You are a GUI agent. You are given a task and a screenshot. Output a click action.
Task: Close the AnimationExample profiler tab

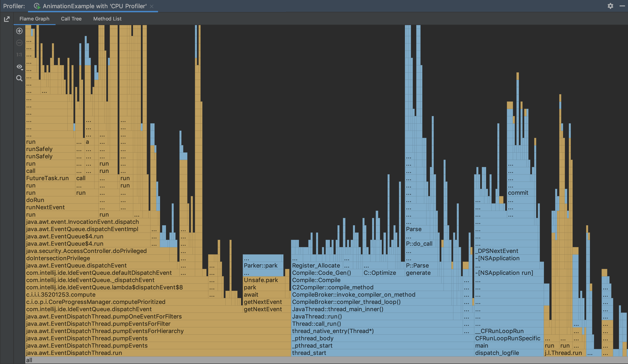151,6
